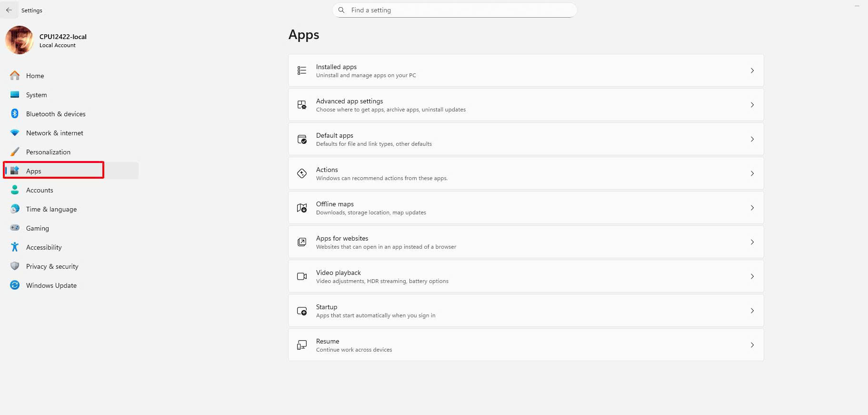
Task: Open Privacy & security section
Action: [52, 266]
